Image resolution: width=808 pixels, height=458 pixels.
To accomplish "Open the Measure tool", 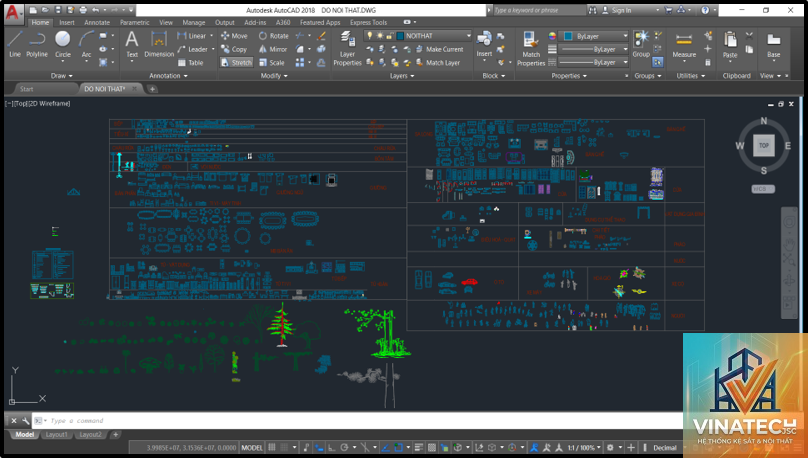I will (684, 44).
